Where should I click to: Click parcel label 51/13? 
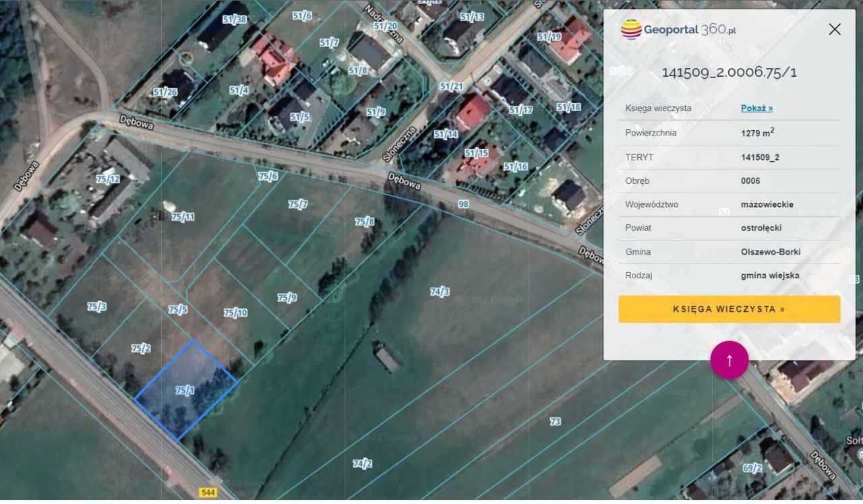coord(472,16)
